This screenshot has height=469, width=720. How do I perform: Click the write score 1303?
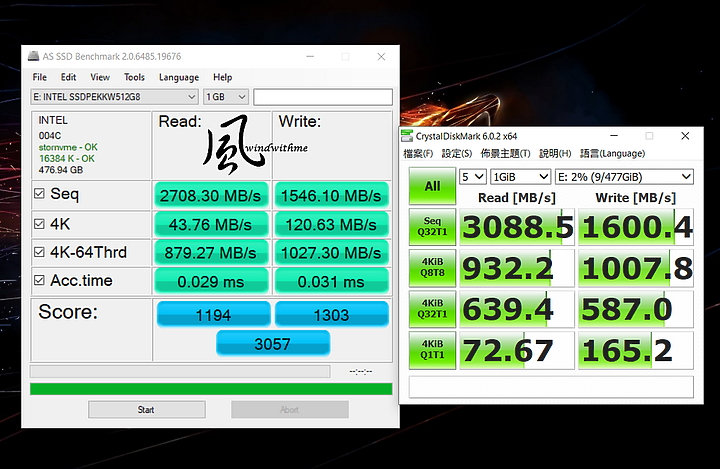(332, 315)
